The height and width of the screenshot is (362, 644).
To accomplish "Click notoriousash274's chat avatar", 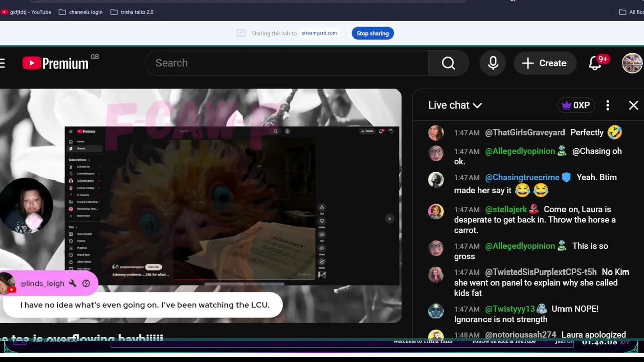I will pos(436,335).
